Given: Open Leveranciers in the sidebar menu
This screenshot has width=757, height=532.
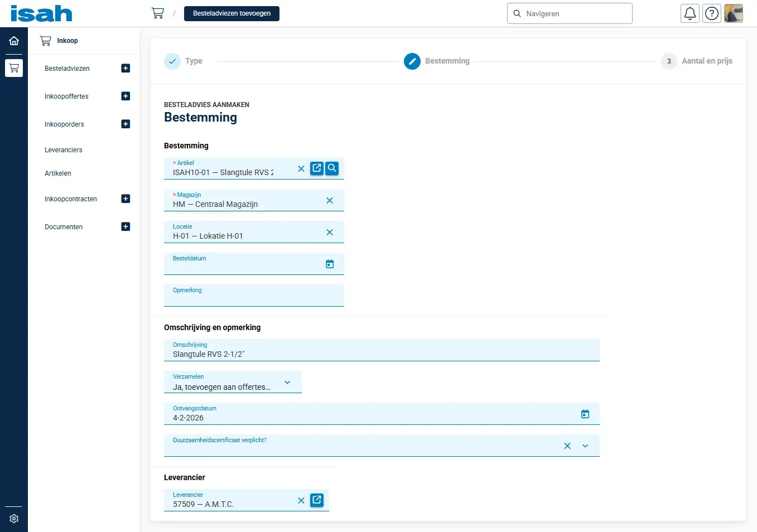Looking at the screenshot, I should pyautogui.click(x=64, y=150).
